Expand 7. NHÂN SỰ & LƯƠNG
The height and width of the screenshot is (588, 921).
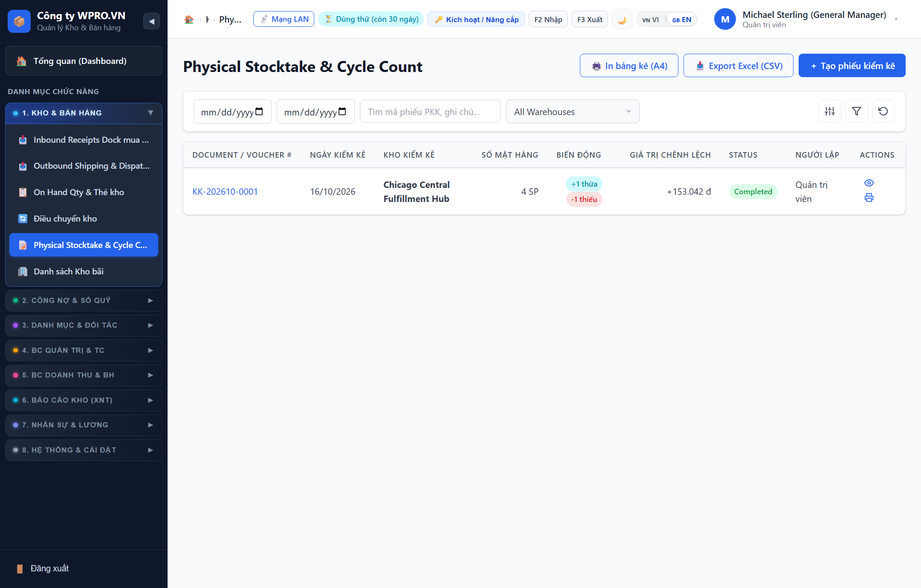click(x=84, y=425)
